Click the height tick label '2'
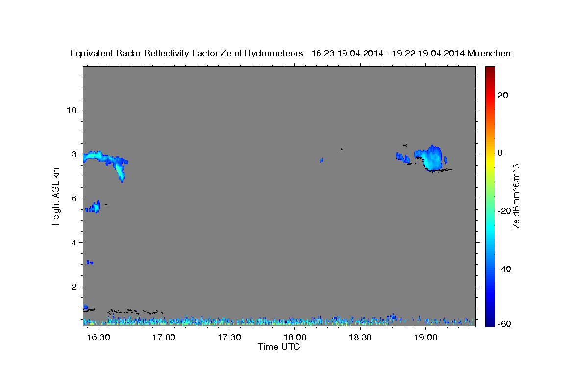 tap(74, 287)
